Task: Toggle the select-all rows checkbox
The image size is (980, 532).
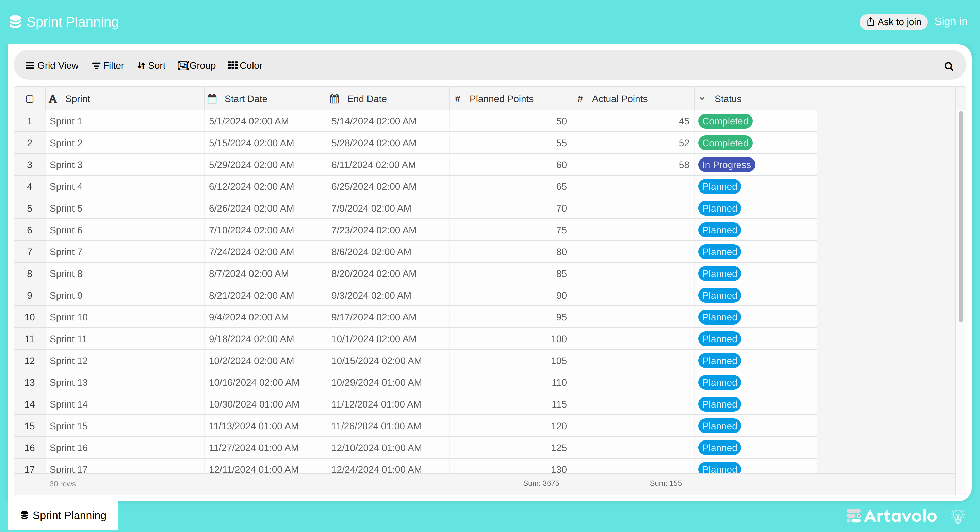Action: [30, 99]
